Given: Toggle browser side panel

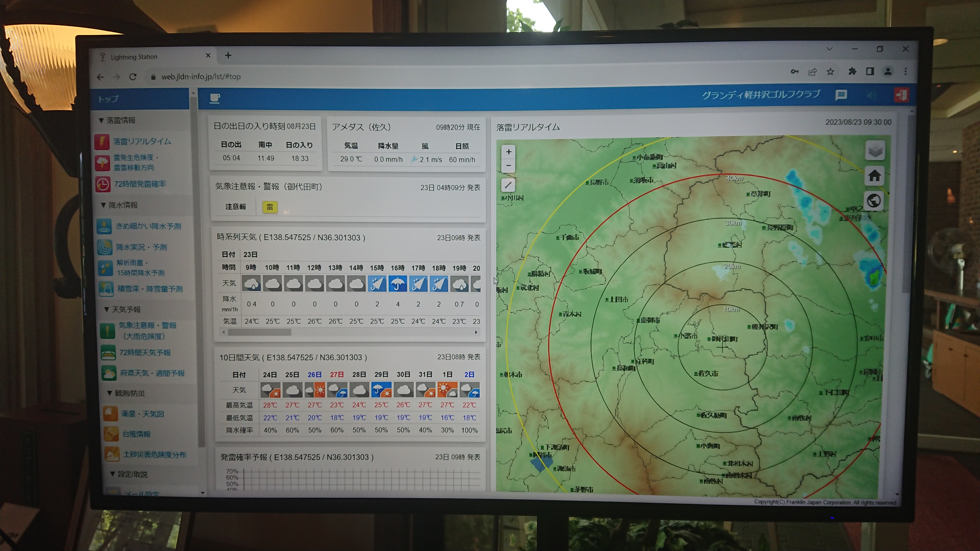Looking at the screenshot, I should 870,71.
